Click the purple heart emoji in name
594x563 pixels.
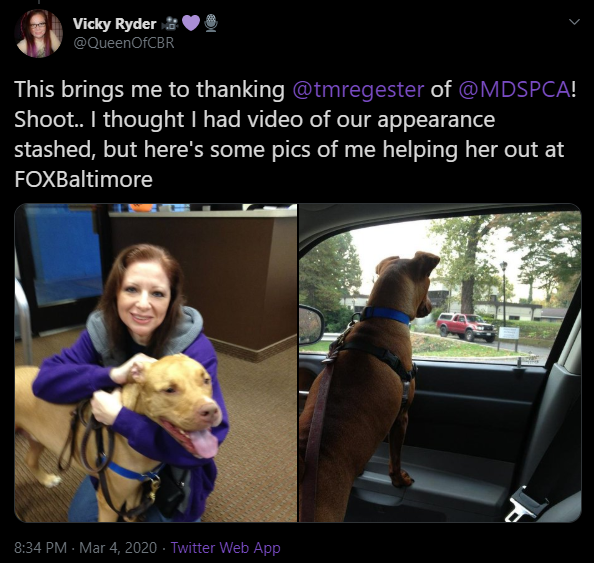click(191, 24)
